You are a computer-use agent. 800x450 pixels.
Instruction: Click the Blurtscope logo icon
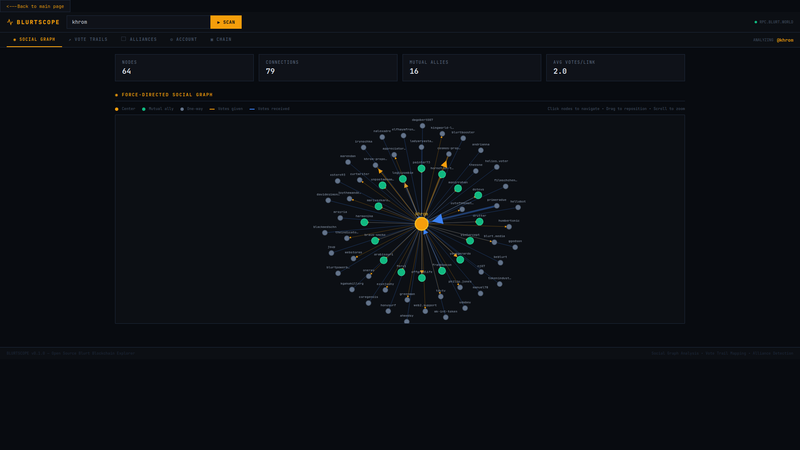coord(10,22)
